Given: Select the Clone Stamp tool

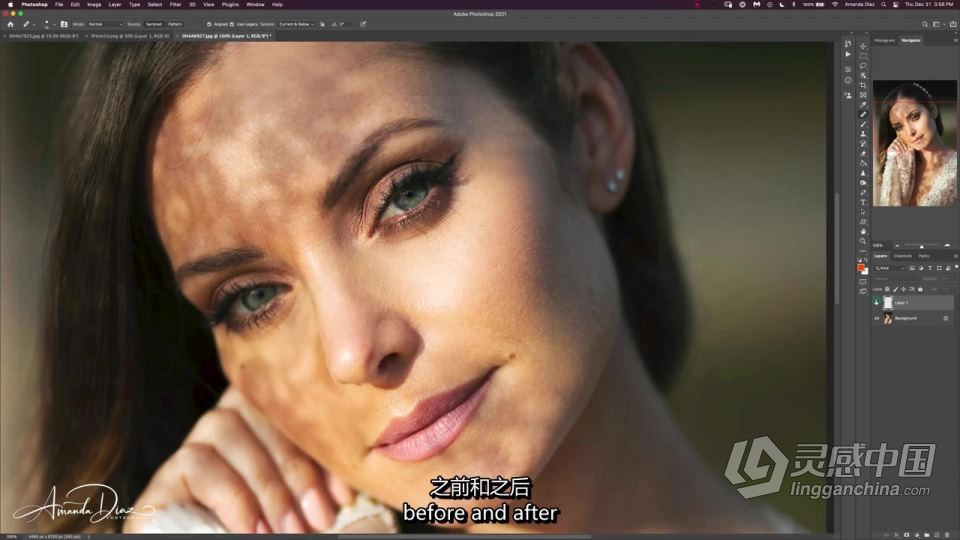Looking at the screenshot, I should 863,133.
